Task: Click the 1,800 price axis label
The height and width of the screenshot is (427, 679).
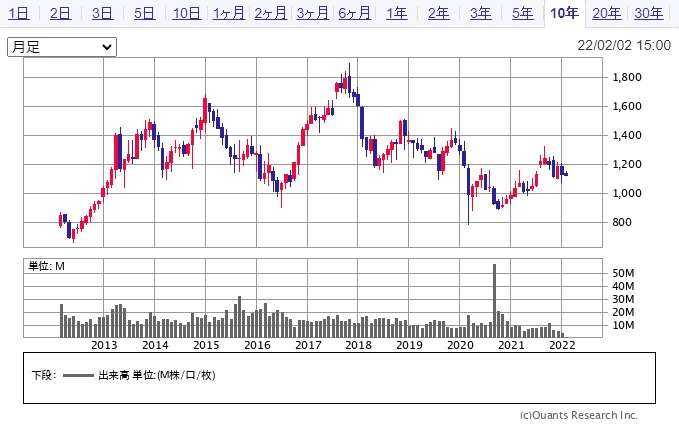Action: 627,78
